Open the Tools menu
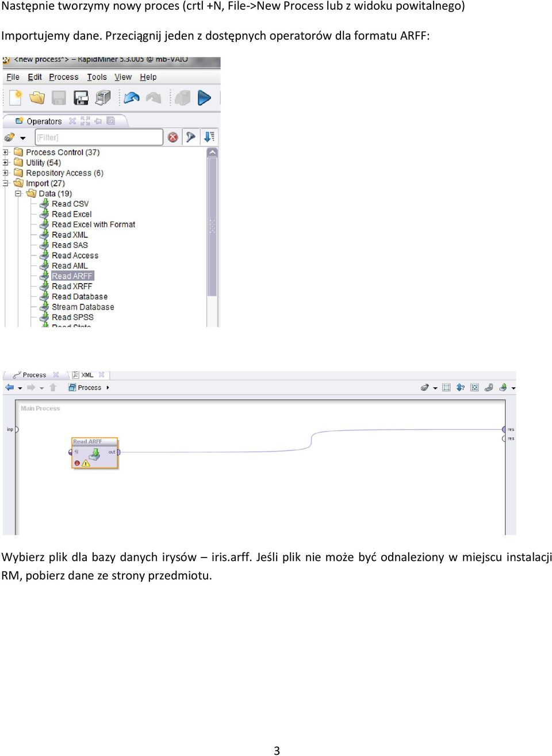 click(97, 77)
